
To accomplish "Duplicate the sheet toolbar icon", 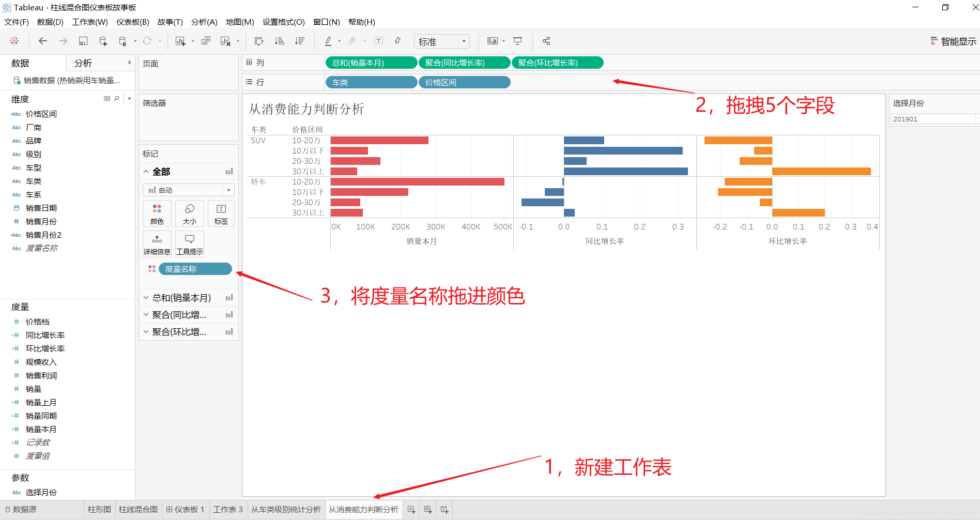I will click(206, 41).
